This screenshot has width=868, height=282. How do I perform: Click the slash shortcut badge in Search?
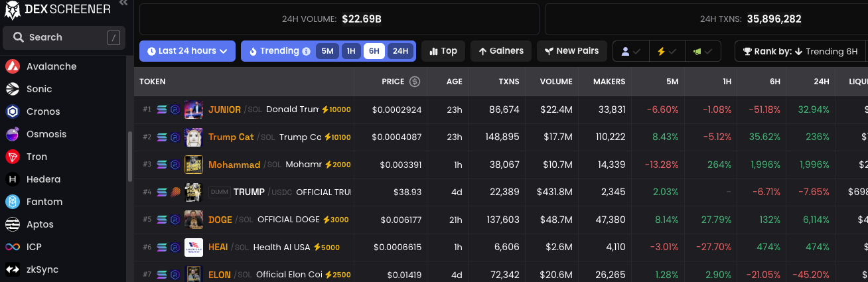click(x=114, y=38)
